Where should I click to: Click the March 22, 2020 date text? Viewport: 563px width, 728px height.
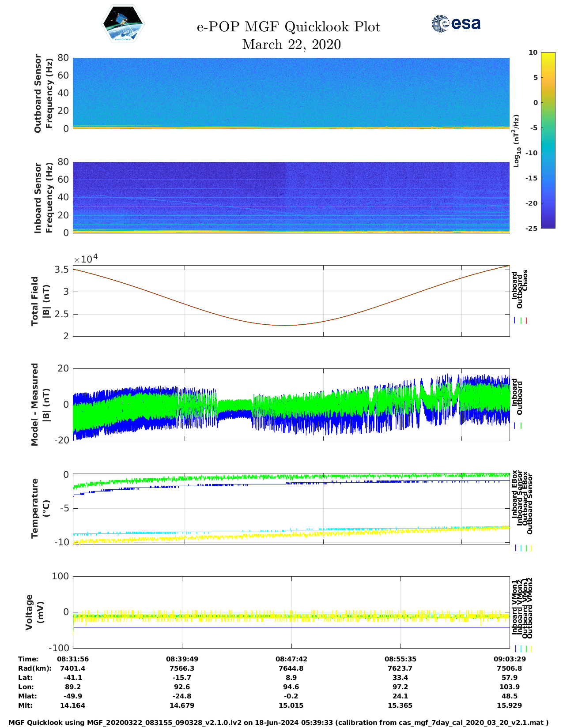pyautogui.click(x=291, y=45)
